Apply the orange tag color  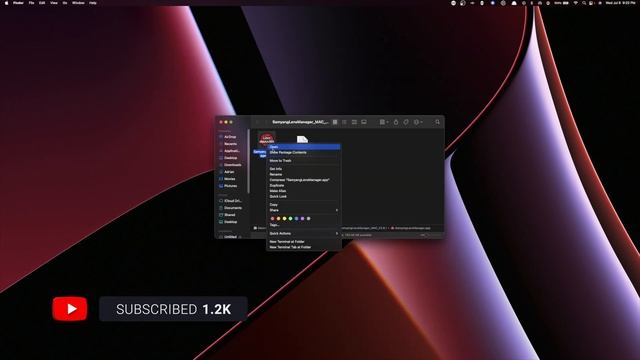coord(279,219)
